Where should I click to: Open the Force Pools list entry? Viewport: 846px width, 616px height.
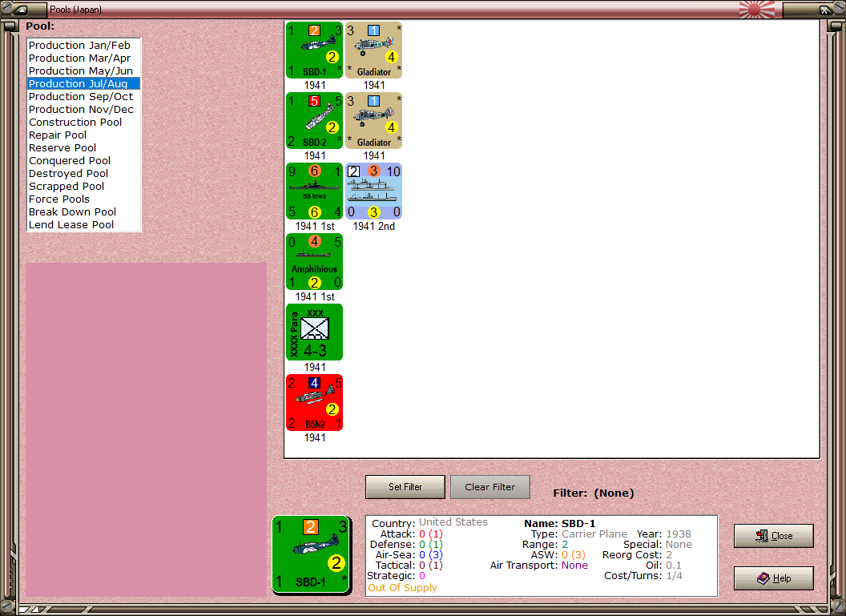(83, 199)
